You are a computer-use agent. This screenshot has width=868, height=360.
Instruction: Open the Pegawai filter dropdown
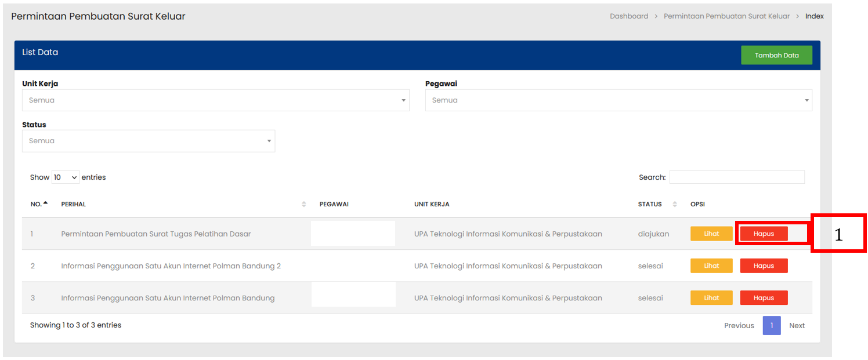(618, 100)
